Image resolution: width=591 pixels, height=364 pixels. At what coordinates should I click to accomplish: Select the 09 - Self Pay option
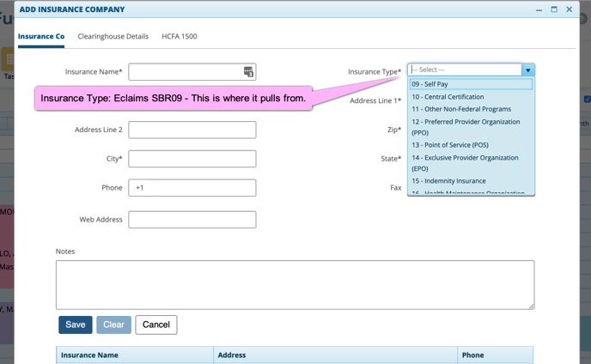point(471,84)
